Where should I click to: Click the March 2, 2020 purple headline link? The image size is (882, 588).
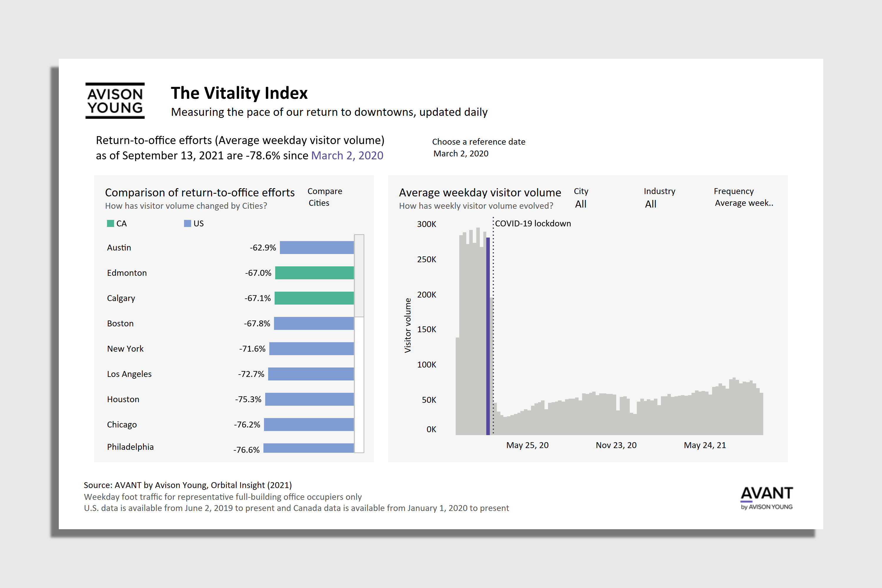[x=347, y=155]
